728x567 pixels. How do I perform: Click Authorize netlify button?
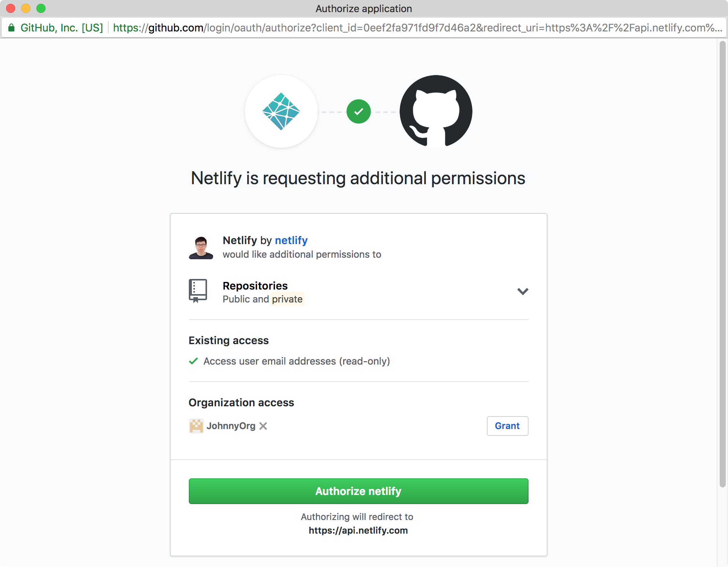(x=358, y=491)
